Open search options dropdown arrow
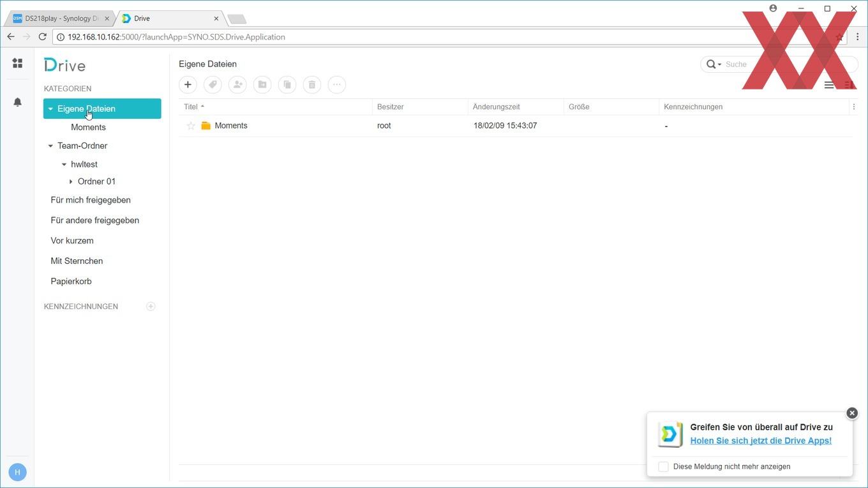Screen dimensions: 868x488 (x=719, y=65)
